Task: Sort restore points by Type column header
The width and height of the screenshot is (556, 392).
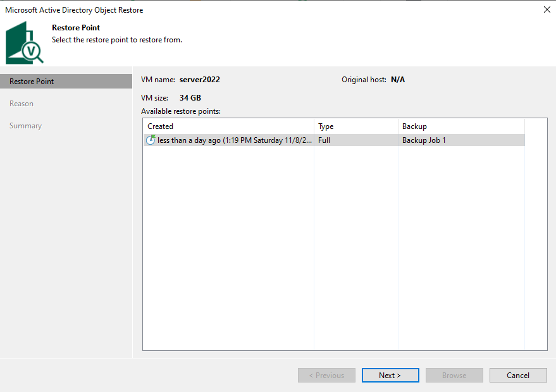Action: tap(355, 126)
